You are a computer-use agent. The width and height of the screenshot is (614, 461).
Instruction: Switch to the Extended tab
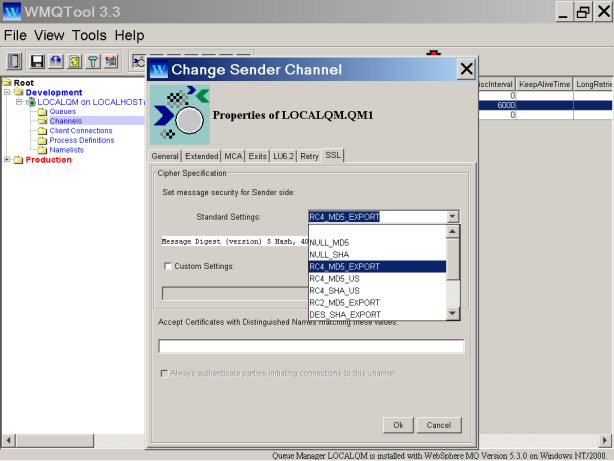[201, 156]
